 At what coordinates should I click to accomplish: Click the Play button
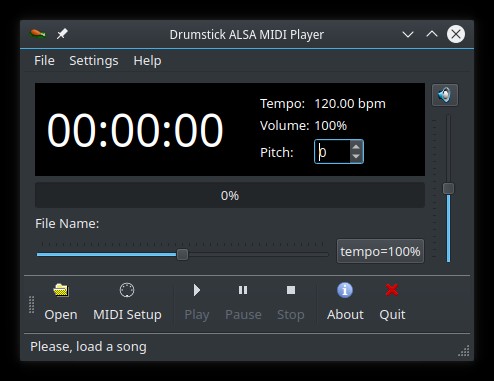tap(197, 302)
